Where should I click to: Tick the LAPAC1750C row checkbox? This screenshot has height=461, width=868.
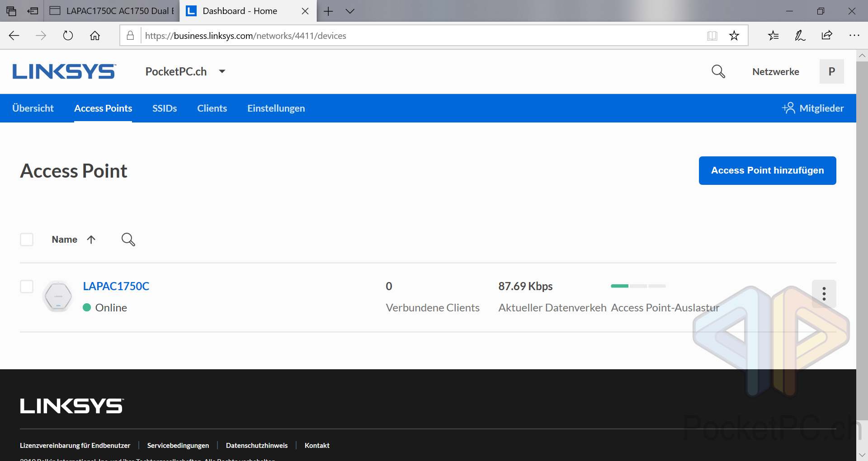coord(27,287)
